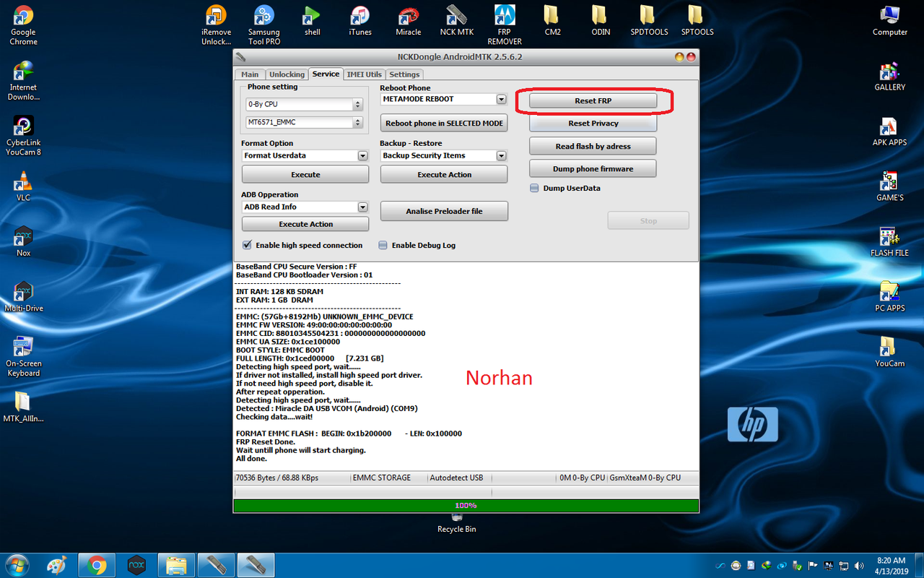Viewport: 924px width, 578px height.
Task: Open the On-Screen Keyboard shortcut
Action: pos(23,356)
